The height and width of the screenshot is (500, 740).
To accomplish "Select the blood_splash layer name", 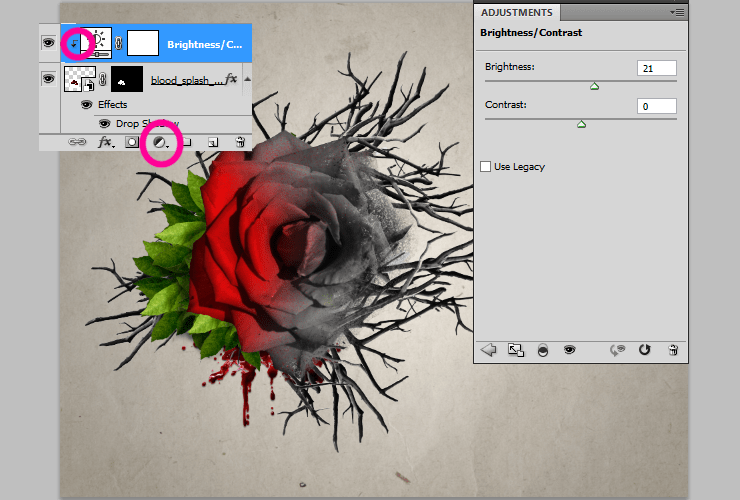I will coord(187,80).
